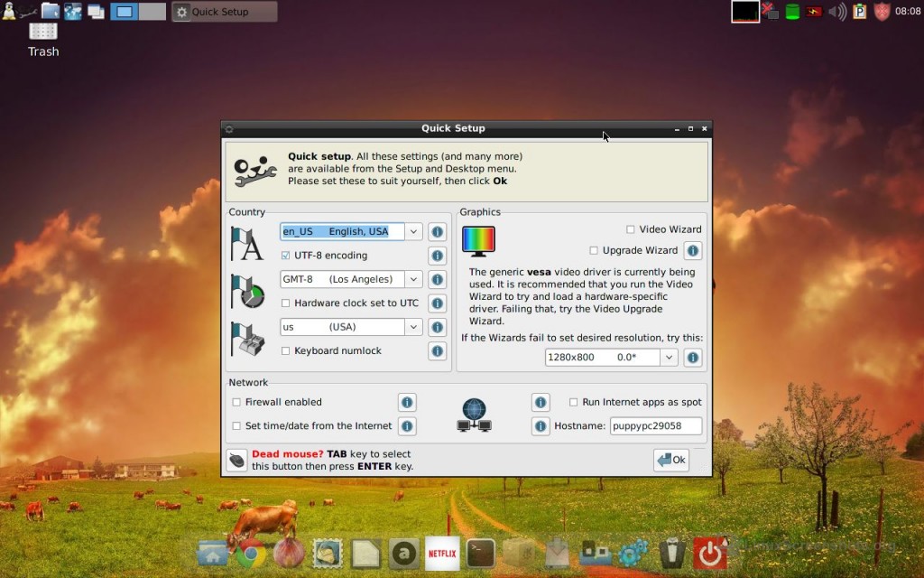Click the volume speaker tray icon

(x=837, y=12)
